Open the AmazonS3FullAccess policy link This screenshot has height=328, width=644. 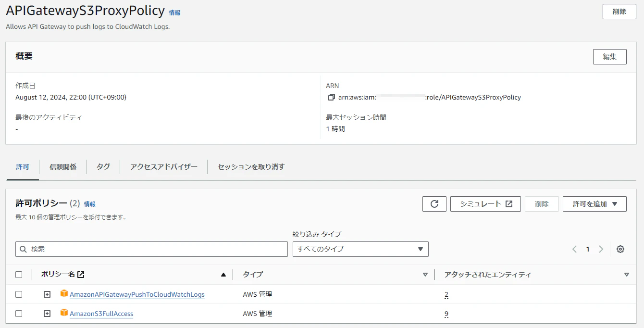(101, 314)
